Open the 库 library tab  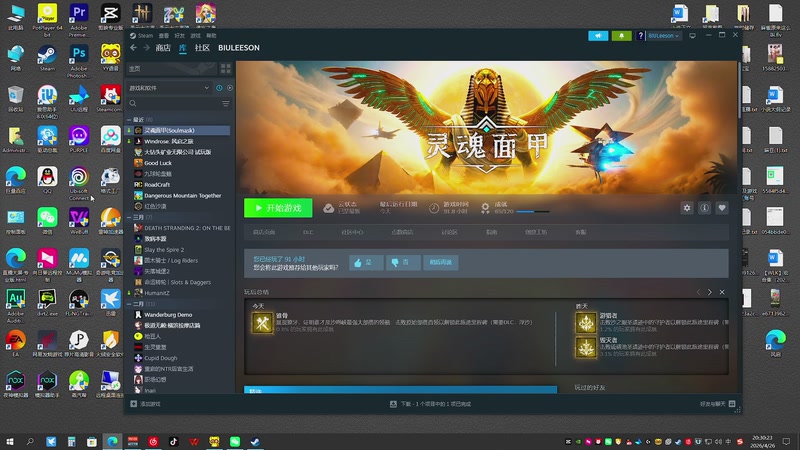pos(183,47)
